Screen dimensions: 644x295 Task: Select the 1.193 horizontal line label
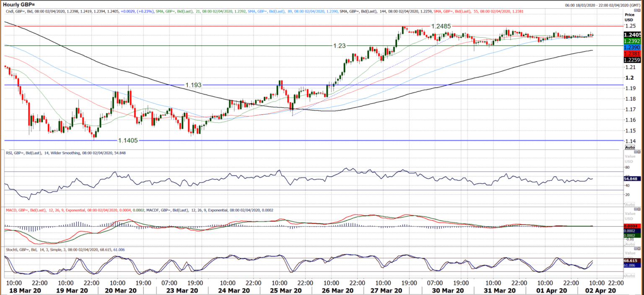coord(193,85)
